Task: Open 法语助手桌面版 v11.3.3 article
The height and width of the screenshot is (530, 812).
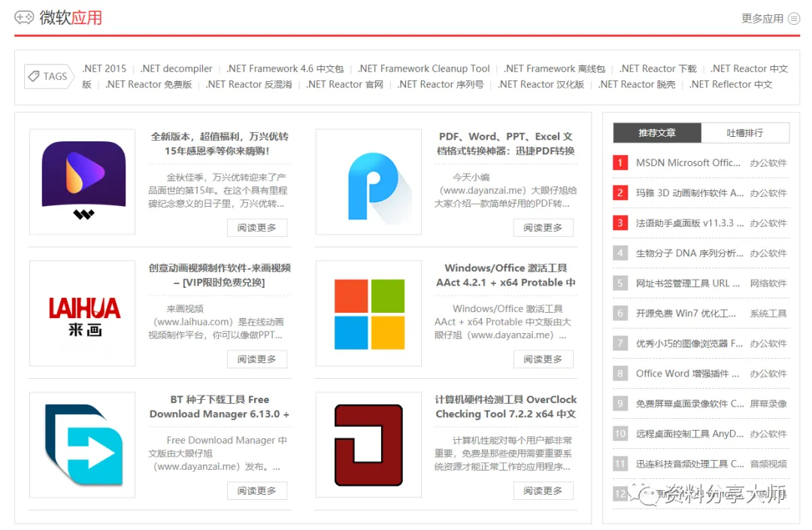Action: click(689, 223)
